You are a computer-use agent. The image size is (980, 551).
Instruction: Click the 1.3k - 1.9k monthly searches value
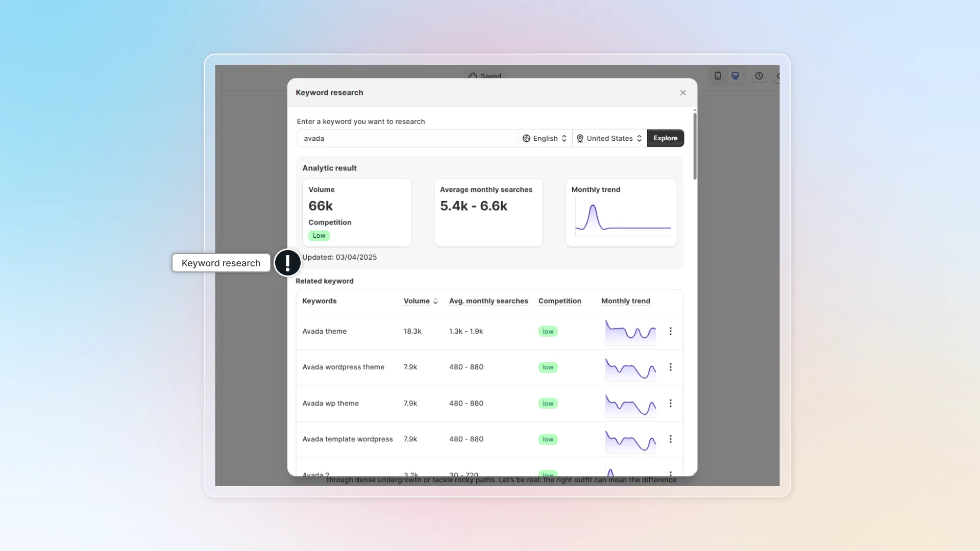[x=466, y=331]
